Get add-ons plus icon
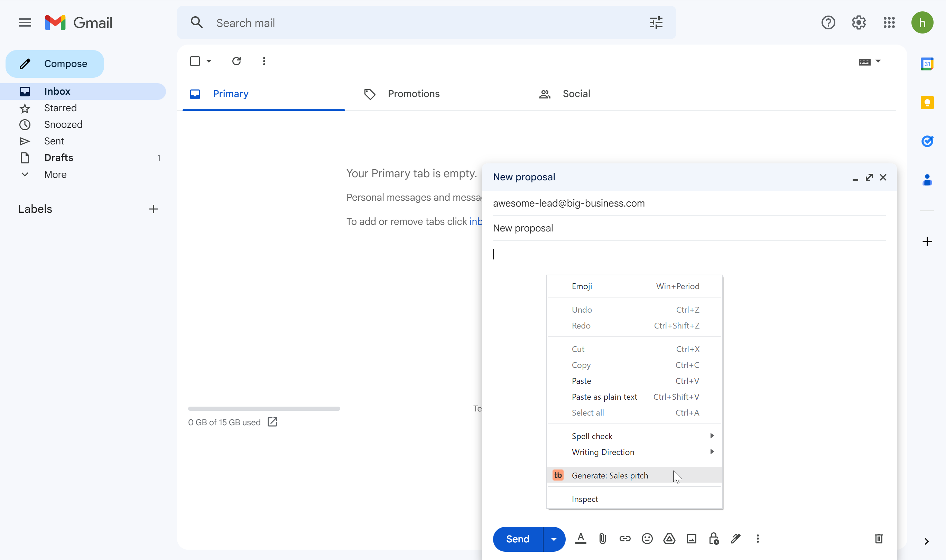The image size is (946, 560). click(927, 241)
